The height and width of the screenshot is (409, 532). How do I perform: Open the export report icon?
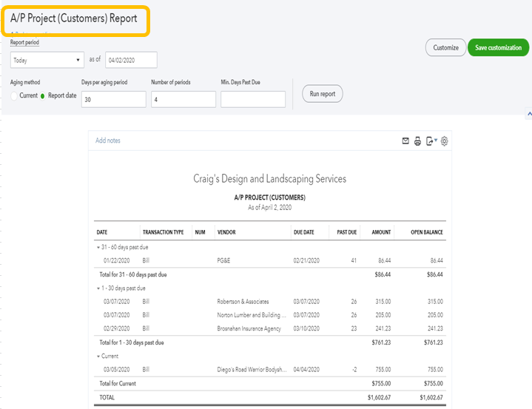431,141
